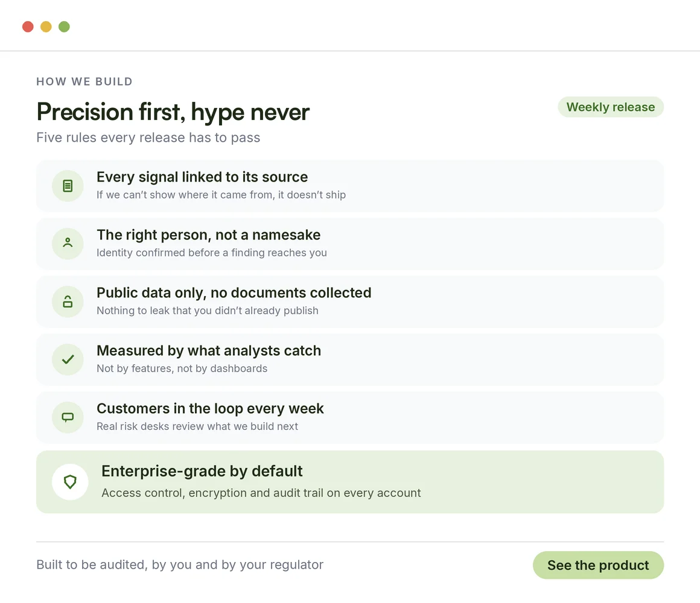Select Measured by what analysts catch row
Screen dimensions: 700x603
click(349, 359)
